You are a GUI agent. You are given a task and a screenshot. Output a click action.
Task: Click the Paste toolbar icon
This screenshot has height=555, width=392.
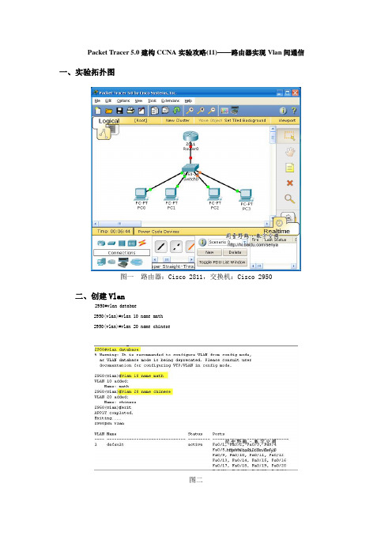pos(165,111)
